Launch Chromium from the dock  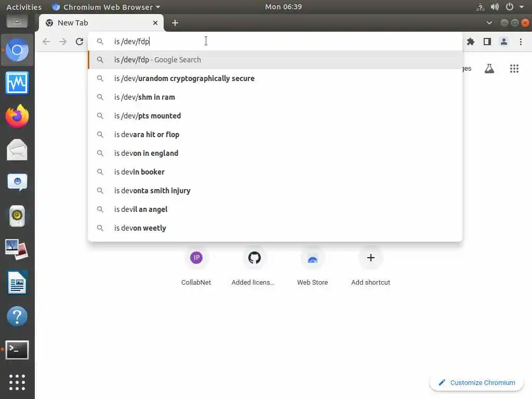point(17,50)
